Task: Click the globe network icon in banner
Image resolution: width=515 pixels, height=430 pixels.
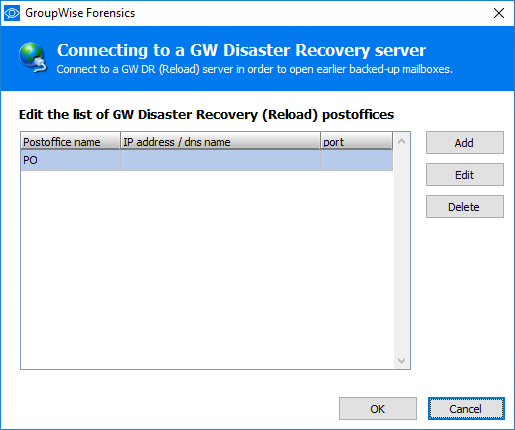Action: 32,57
